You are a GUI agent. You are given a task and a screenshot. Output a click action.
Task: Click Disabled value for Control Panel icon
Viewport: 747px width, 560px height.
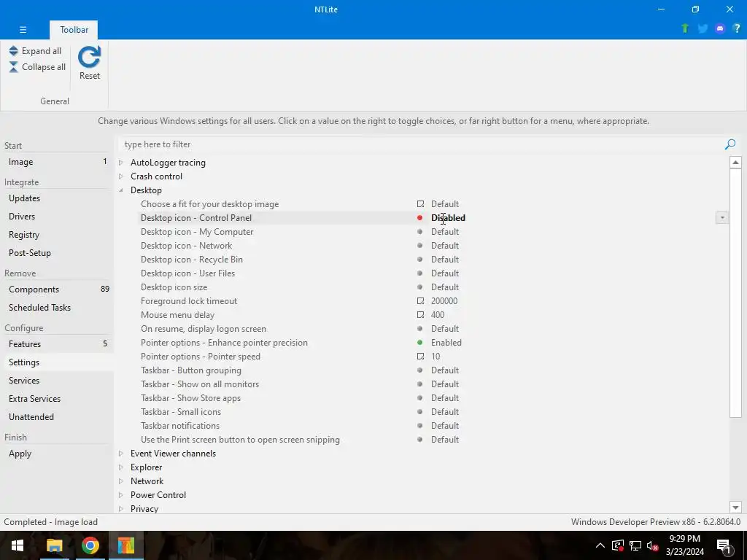pyautogui.click(x=448, y=217)
